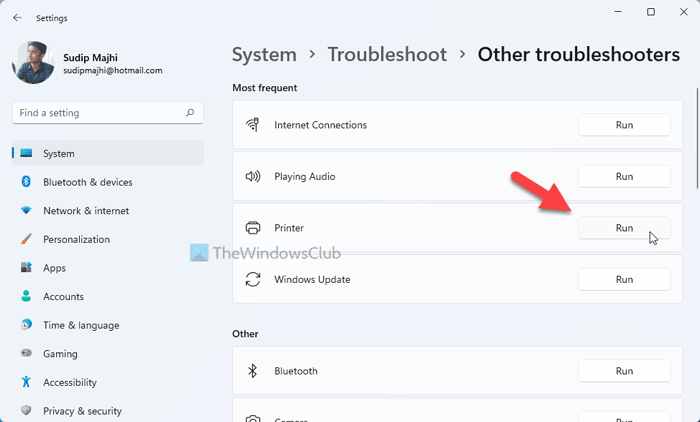The width and height of the screenshot is (700, 422).
Task: Close the Settings window
Action: point(683,12)
